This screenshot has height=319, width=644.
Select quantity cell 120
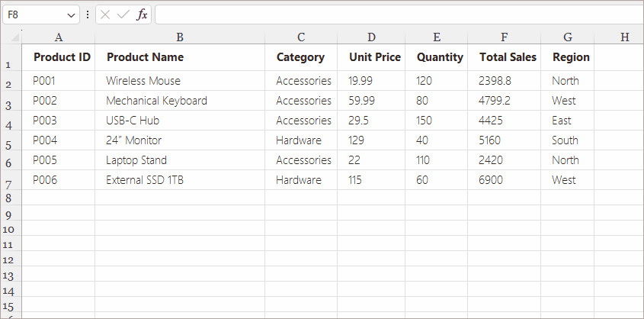437,81
